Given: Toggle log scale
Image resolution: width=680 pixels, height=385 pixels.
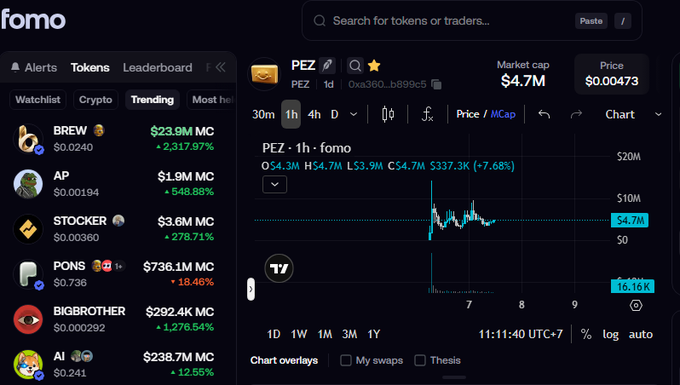Looking at the screenshot, I should point(611,334).
